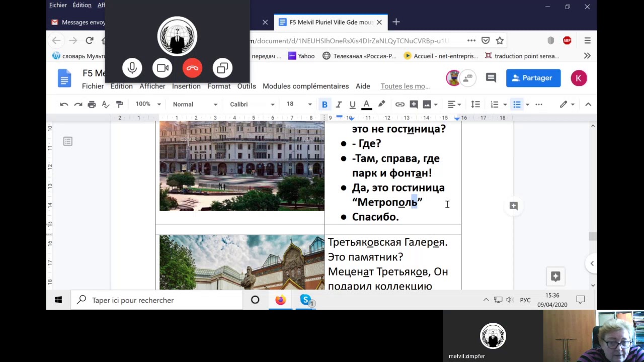Image resolution: width=644 pixels, height=362 pixels.
Task: Select the paint format roller icon
Action: (x=119, y=104)
